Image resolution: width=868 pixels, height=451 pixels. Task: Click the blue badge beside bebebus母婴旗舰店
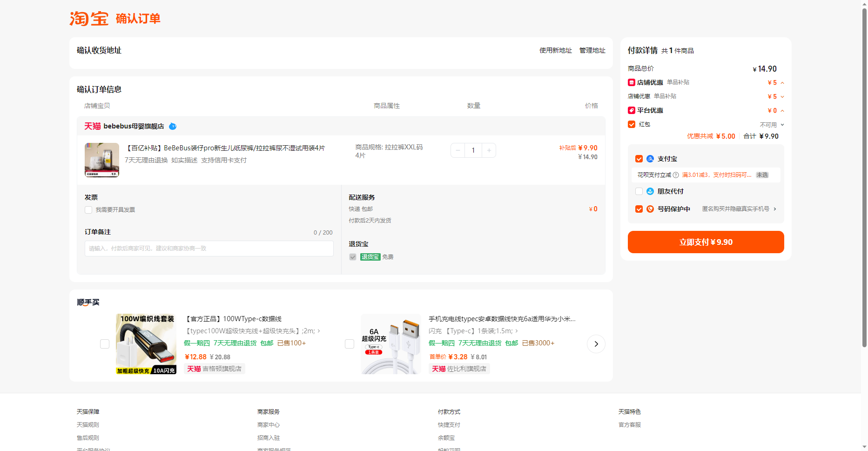pyautogui.click(x=173, y=126)
